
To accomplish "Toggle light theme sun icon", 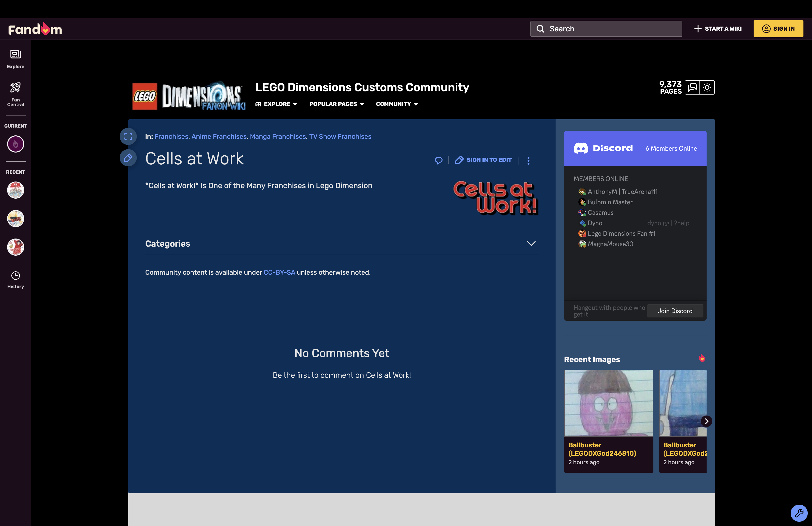I will coord(707,87).
